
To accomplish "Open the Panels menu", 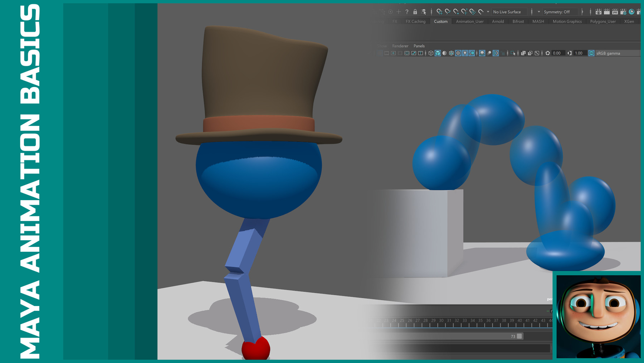I will click(x=419, y=46).
